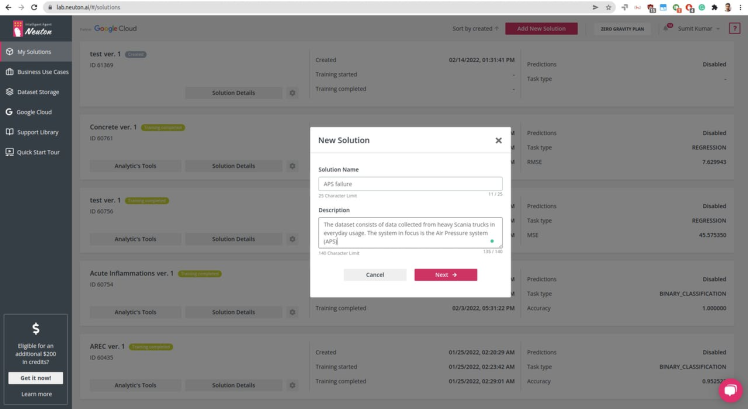Click the blue calendar extension icon
This screenshot has height=409, width=748.
pyautogui.click(x=663, y=7)
